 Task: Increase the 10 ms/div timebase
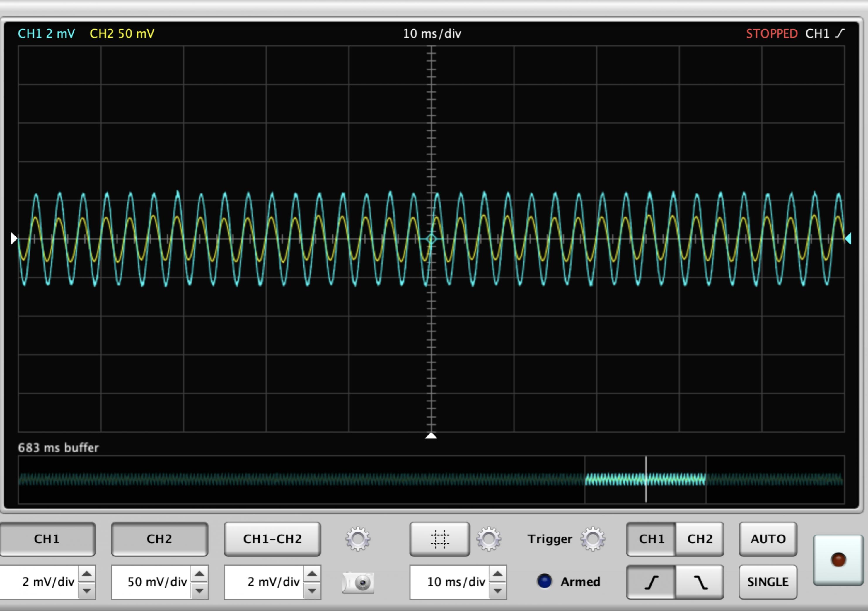pyautogui.click(x=497, y=574)
